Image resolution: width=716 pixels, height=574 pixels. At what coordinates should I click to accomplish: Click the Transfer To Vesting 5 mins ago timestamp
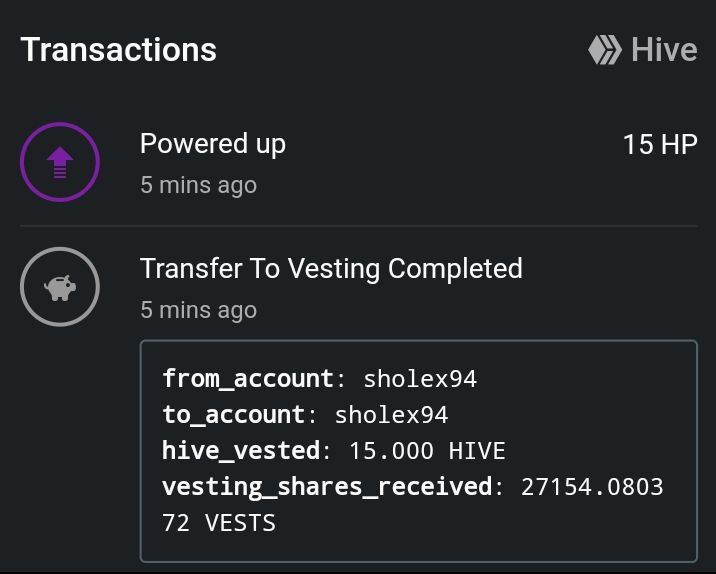[199, 310]
